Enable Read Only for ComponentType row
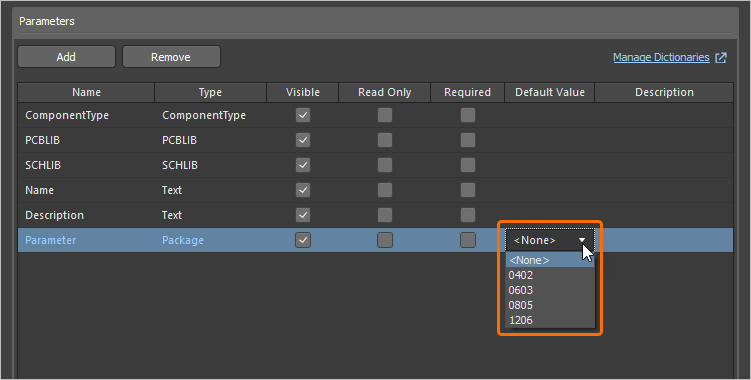Screen dimensions: 751x380 385,115
